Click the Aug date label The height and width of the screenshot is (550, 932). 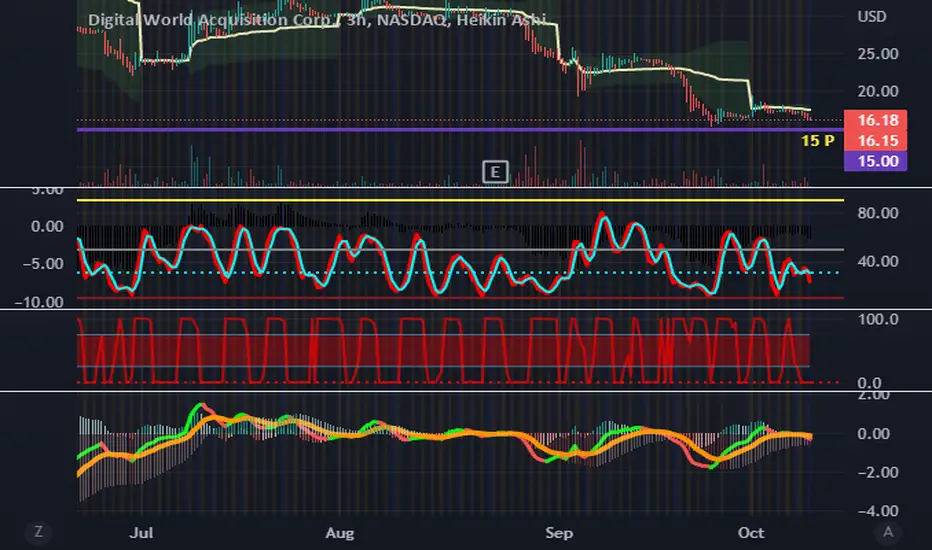(x=339, y=533)
